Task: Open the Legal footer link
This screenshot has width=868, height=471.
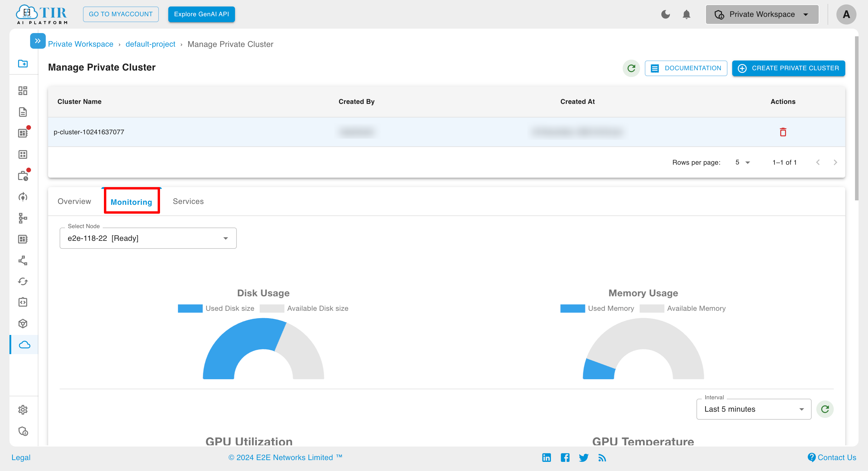Action: [21, 457]
